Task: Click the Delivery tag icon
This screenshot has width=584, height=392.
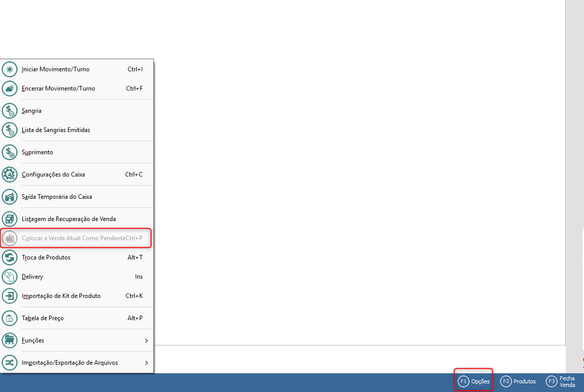Action: [x=10, y=277]
